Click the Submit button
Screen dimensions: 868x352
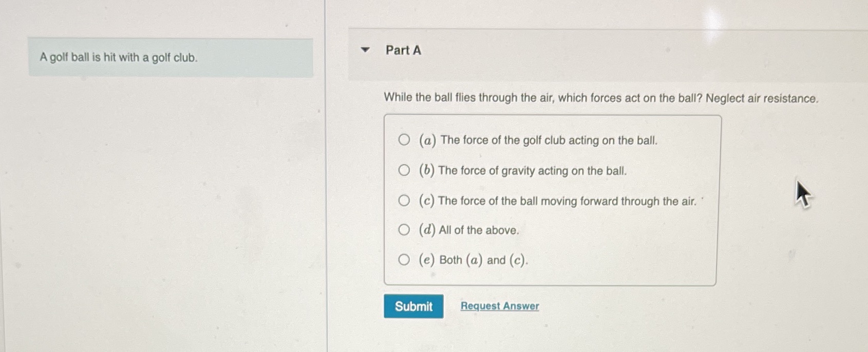pos(413,306)
